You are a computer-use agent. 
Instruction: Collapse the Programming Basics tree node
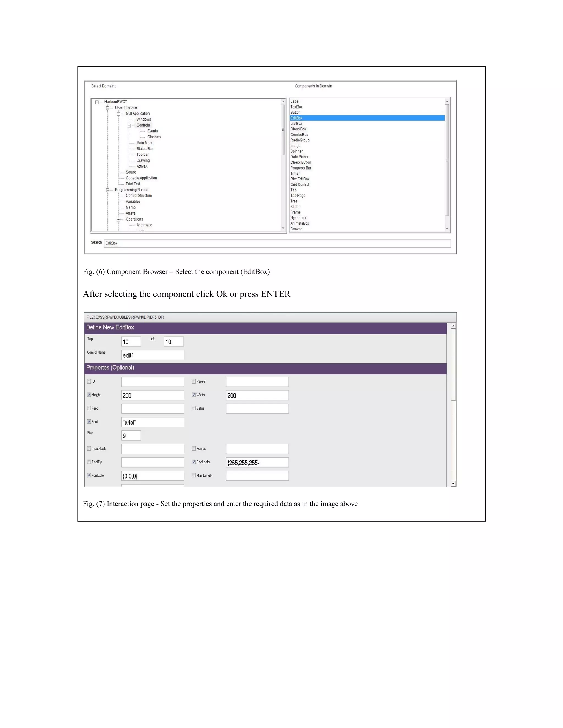(x=108, y=190)
